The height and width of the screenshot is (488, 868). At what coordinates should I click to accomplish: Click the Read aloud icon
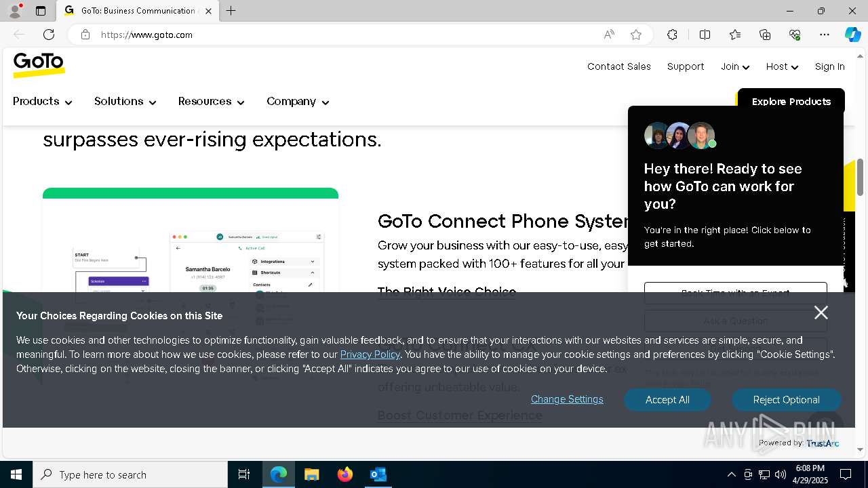tap(609, 35)
